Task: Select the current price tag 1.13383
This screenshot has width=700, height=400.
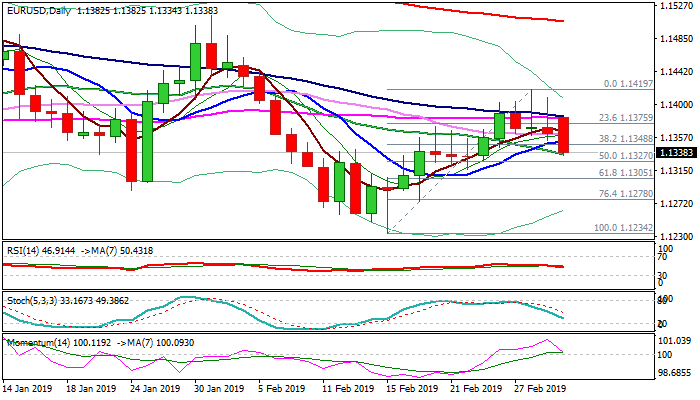Action: [x=676, y=153]
